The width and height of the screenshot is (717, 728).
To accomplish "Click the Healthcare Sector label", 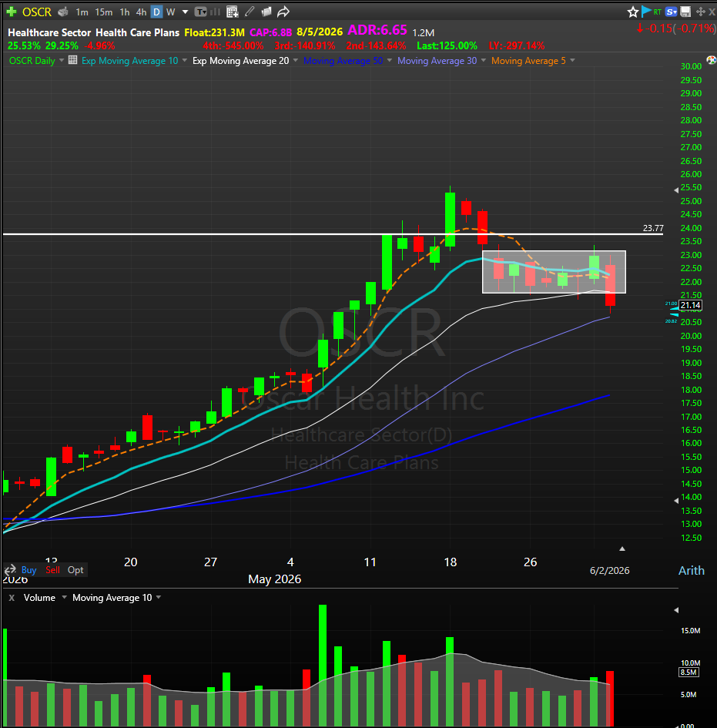I will 49,32.
